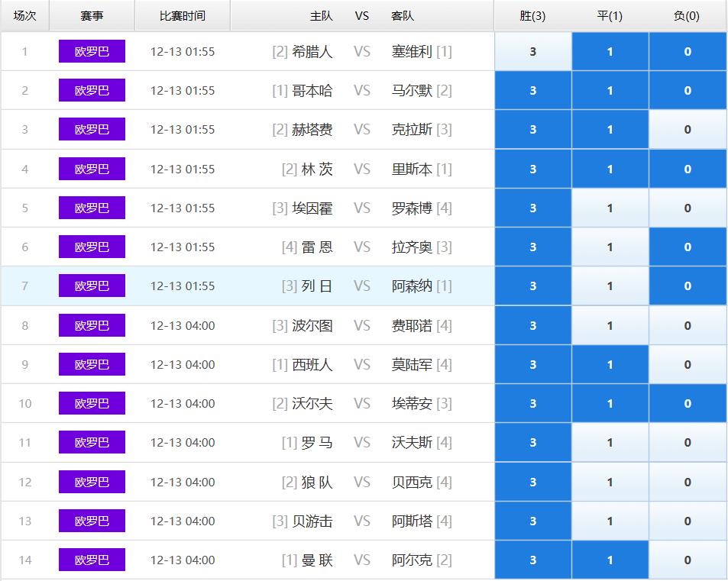
Task: Click home team 埃因霍
Action: 312,208
